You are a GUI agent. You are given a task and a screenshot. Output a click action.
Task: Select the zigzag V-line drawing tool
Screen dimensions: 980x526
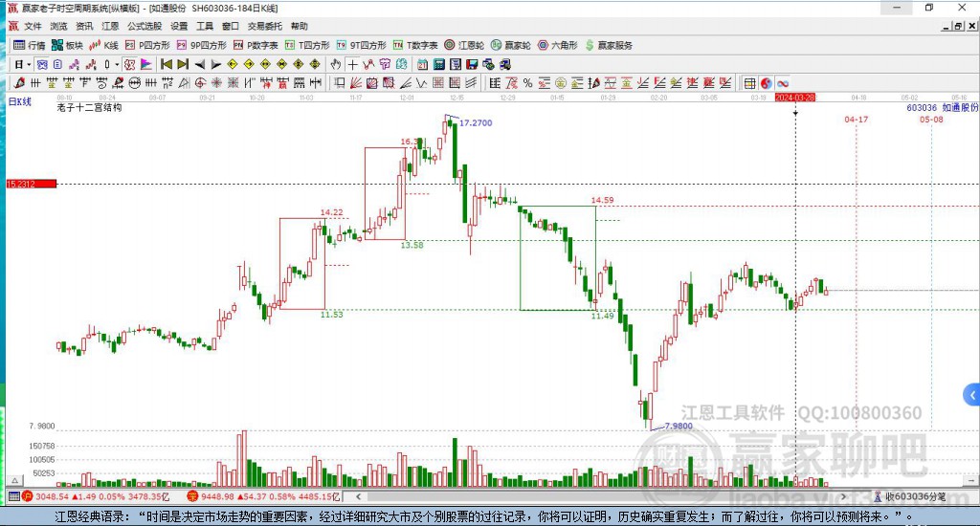[x=421, y=83]
